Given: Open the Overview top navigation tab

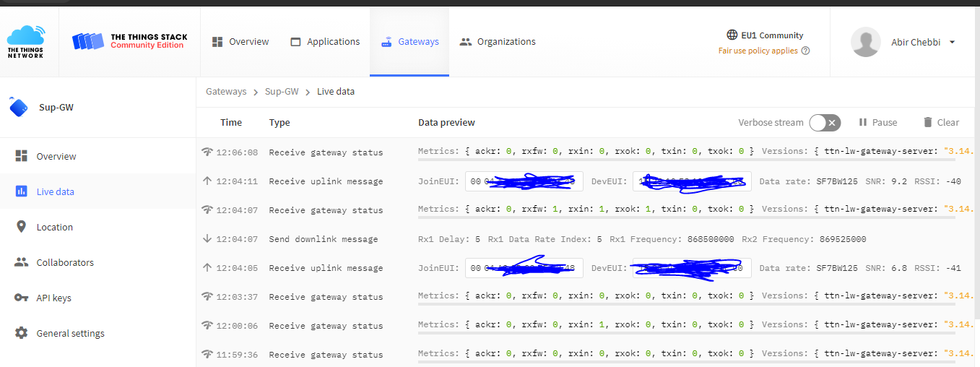Looking at the screenshot, I should (240, 42).
